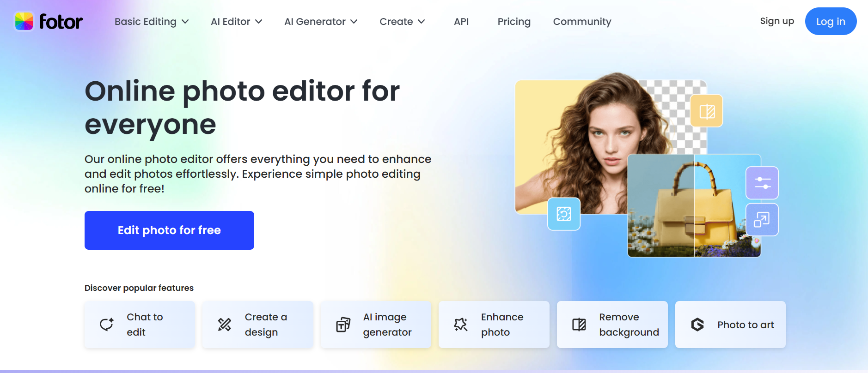Open the Create menu
The height and width of the screenshot is (373, 868).
pyautogui.click(x=403, y=22)
